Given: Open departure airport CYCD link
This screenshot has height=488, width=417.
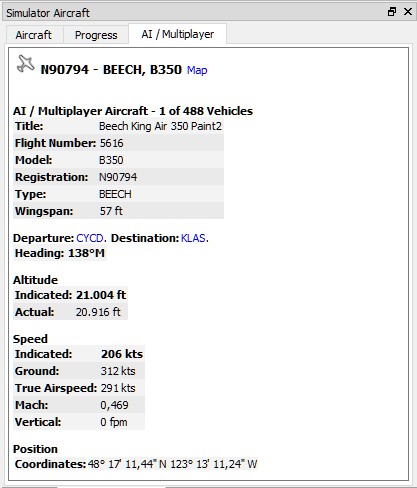Looking at the screenshot, I should click(x=90, y=238).
